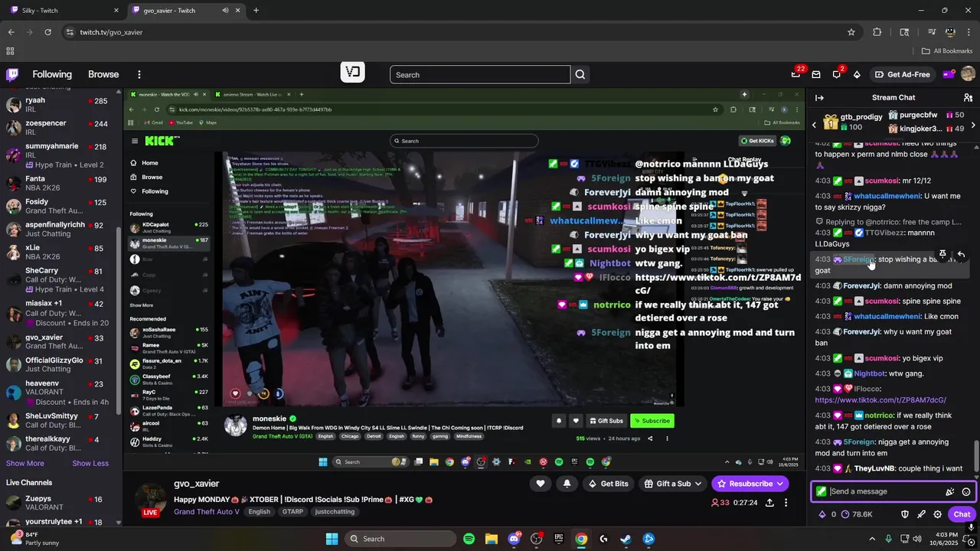Screen dimensions: 980x551
Task: Click Show Less in followed channels
Action: tap(90, 463)
